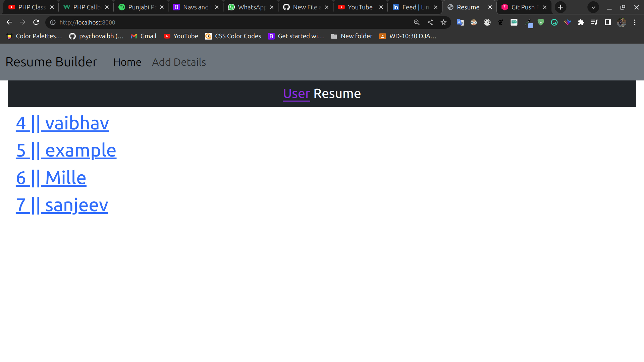Click the reload page button
Screen dimensions: 644x362
tap(36, 22)
